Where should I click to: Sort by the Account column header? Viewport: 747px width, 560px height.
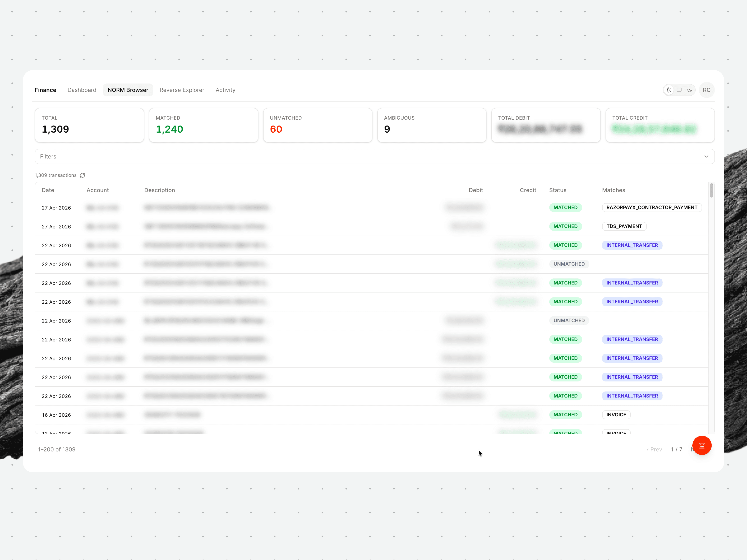98,190
